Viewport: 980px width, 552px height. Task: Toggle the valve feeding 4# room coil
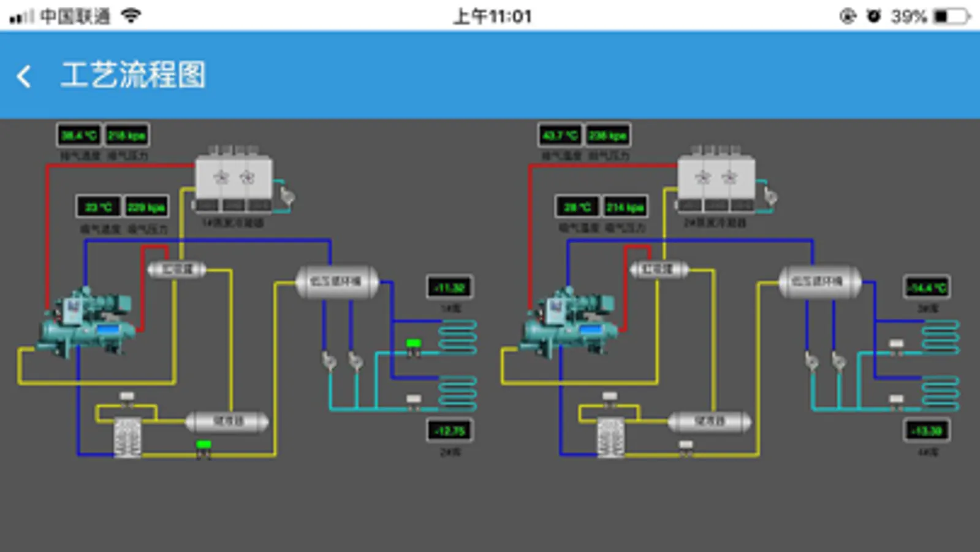896,402
